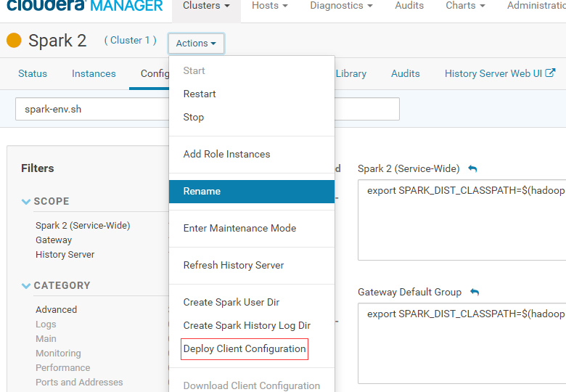Filter by Logs category
The image size is (566, 392).
coord(46,324)
